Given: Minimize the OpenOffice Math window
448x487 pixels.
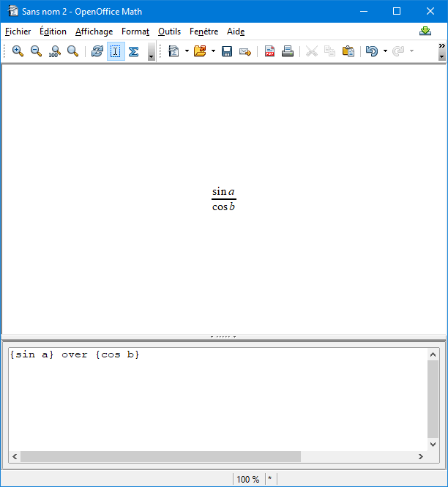Looking at the screenshot, I should (364, 12).
